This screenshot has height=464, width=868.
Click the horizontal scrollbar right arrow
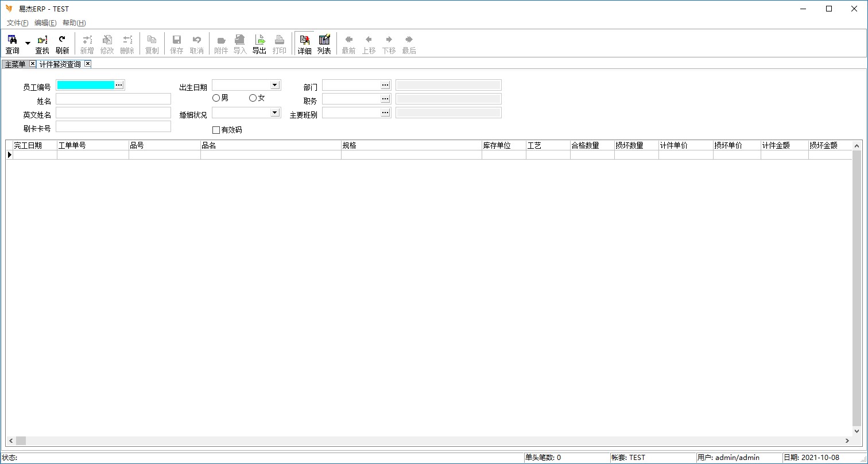coord(847,441)
